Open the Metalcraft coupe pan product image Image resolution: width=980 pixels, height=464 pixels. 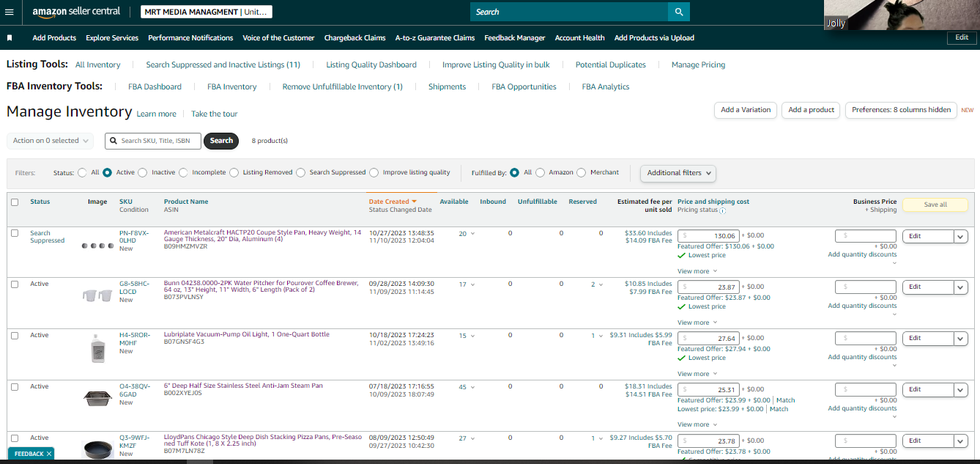click(x=97, y=246)
